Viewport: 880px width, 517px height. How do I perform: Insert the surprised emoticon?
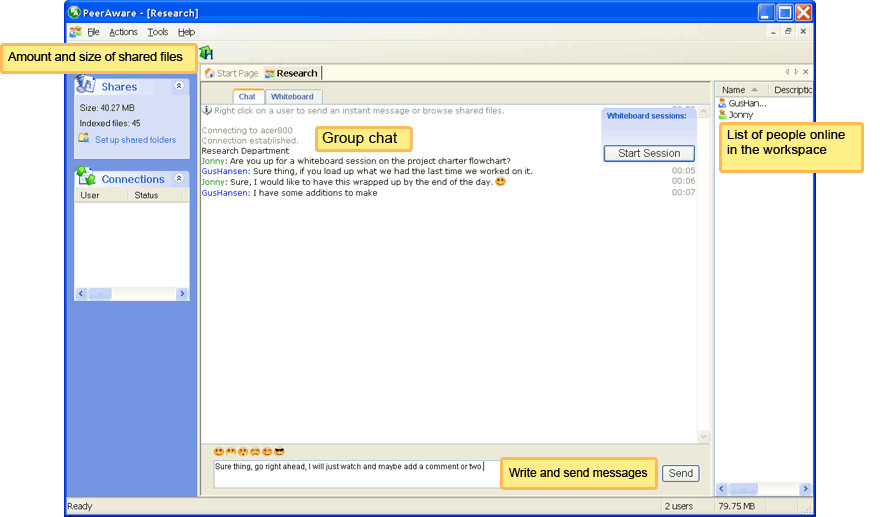point(243,451)
